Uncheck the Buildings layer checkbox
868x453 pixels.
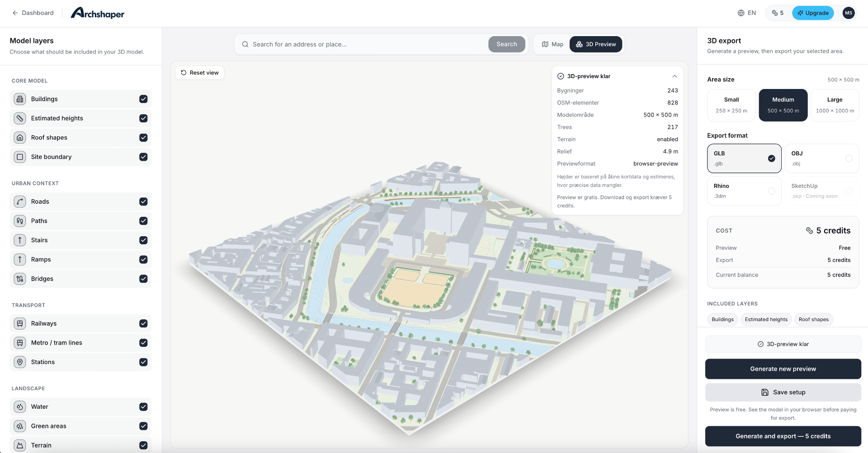[143, 99]
